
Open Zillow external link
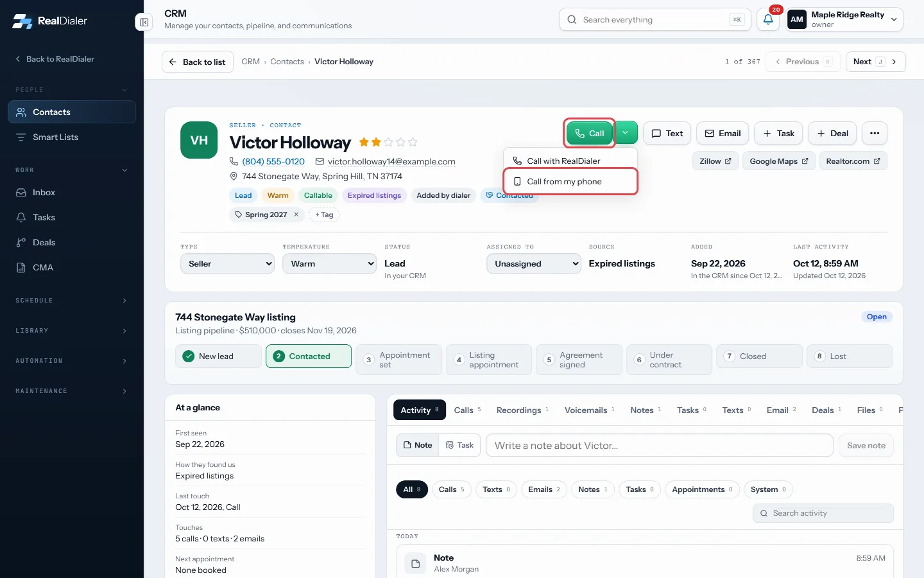click(x=715, y=161)
